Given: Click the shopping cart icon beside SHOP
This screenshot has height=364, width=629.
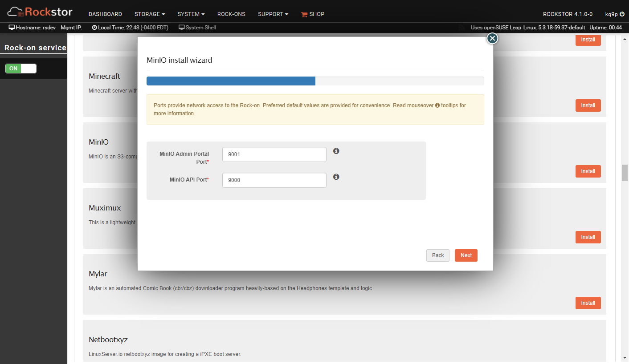Looking at the screenshot, I should [304, 14].
